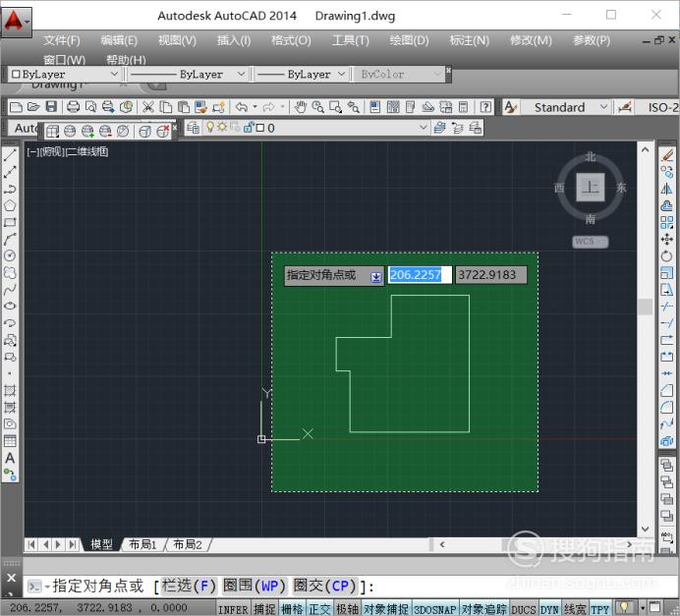The height and width of the screenshot is (616, 680).
Task: Click the Plot (printer) icon
Action: tap(73, 107)
